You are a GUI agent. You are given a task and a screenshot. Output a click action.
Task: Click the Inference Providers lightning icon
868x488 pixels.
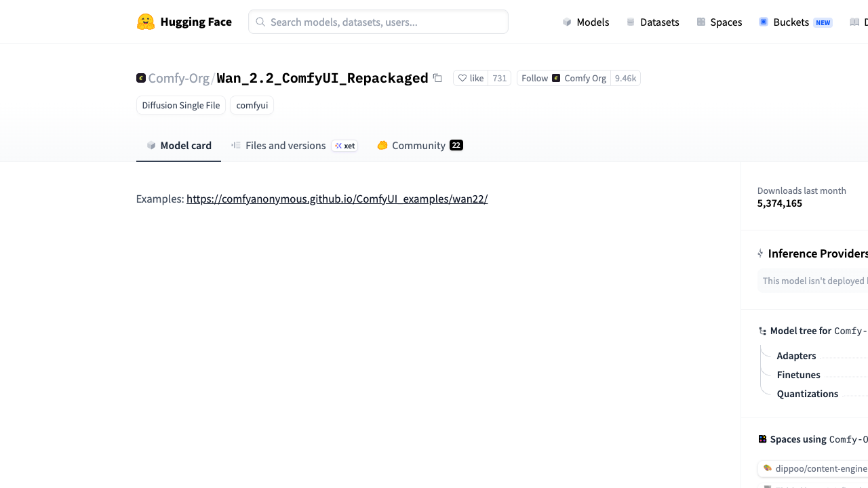760,253
